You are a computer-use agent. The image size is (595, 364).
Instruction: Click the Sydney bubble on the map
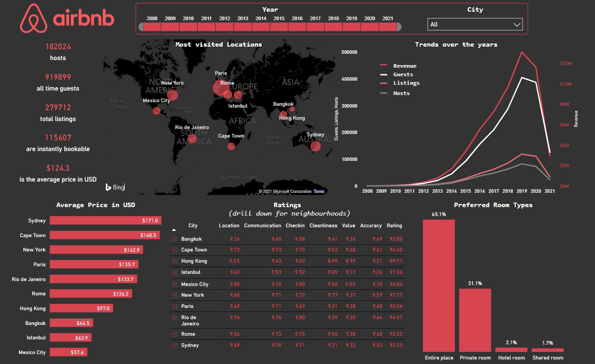(316, 146)
